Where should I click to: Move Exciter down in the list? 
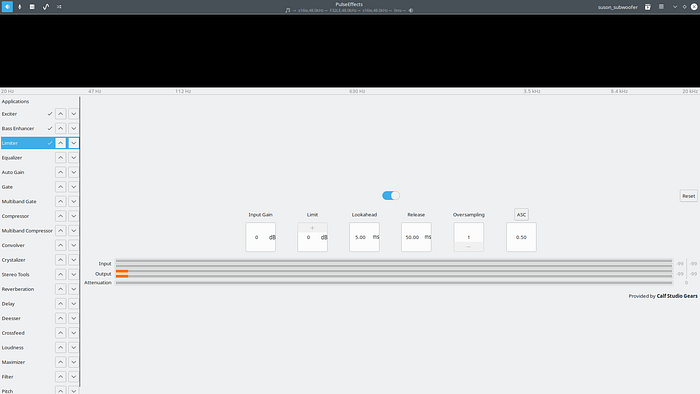(x=73, y=114)
